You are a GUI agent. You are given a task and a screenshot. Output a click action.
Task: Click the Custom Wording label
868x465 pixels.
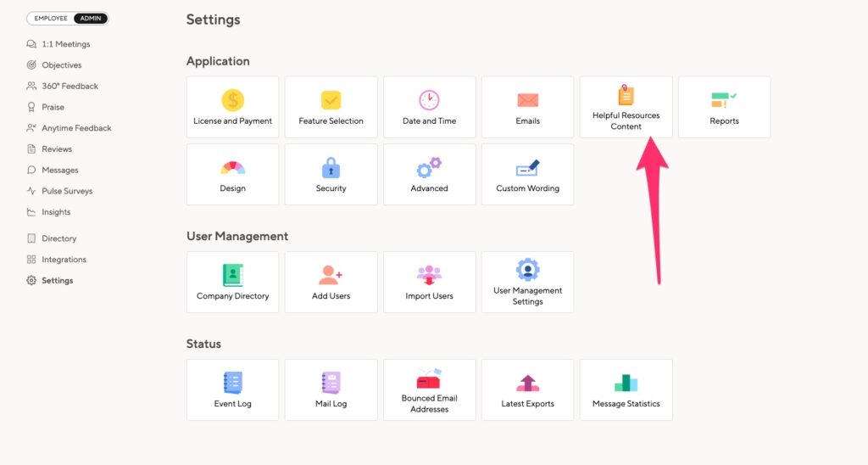coord(527,188)
